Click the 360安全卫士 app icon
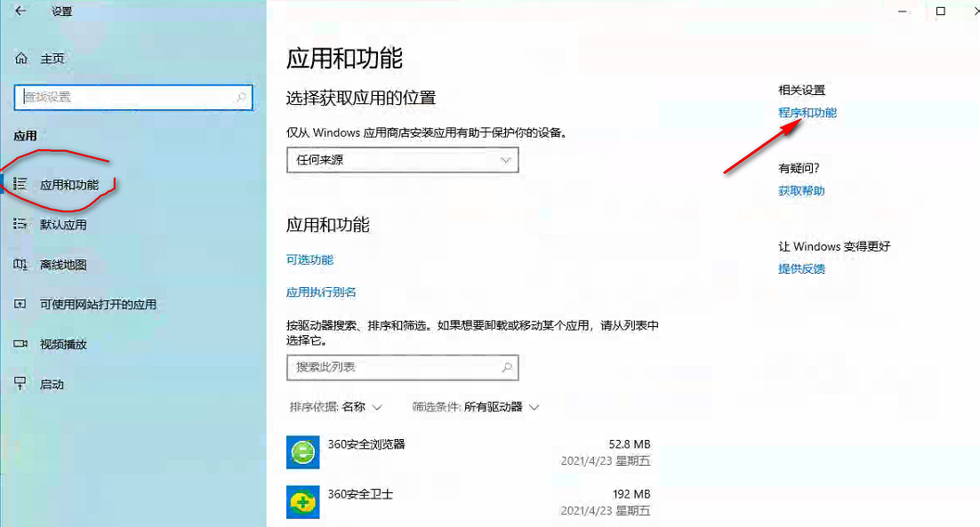Image resolution: width=980 pixels, height=527 pixels. (303, 502)
